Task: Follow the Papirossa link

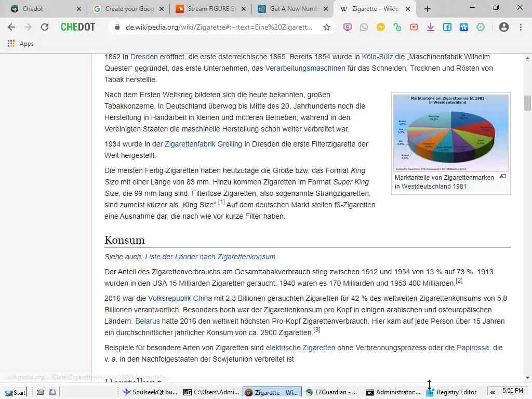Action: [473, 348]
